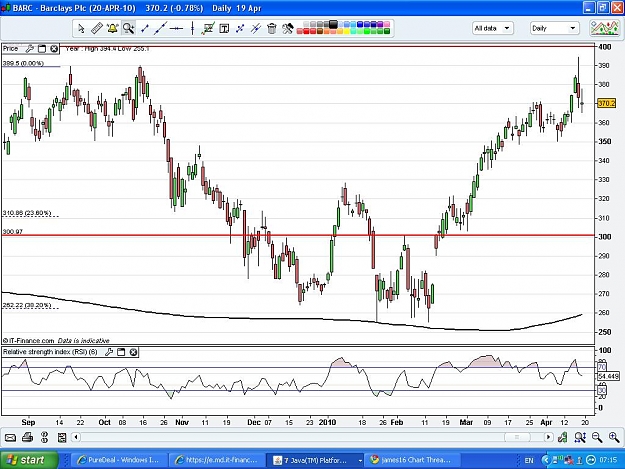This screenshot has width=625, height=469.
Task: Pick the ruler measurement tool
Action: pos(97,28)
